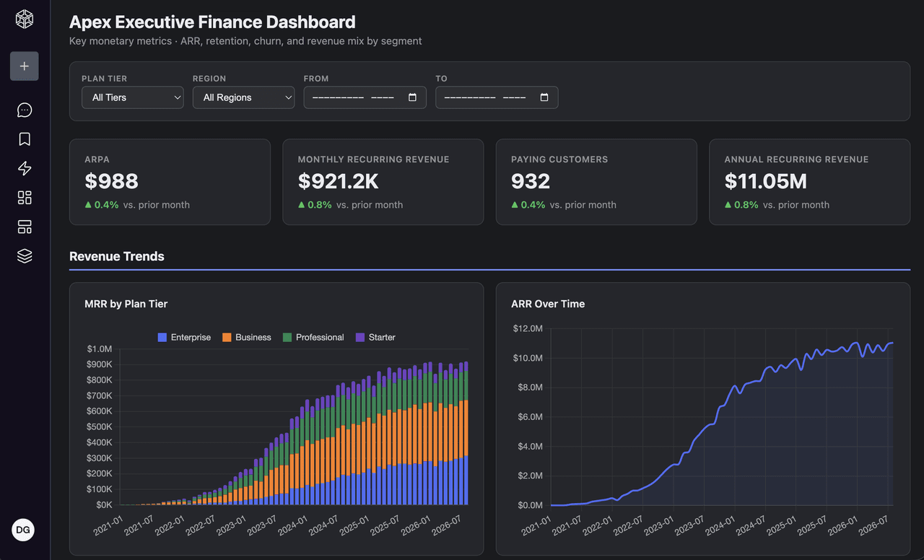Toggle the Starter legend series
Image resolution: width=924 pixels, height=560 pixels.
pos(375,337)
